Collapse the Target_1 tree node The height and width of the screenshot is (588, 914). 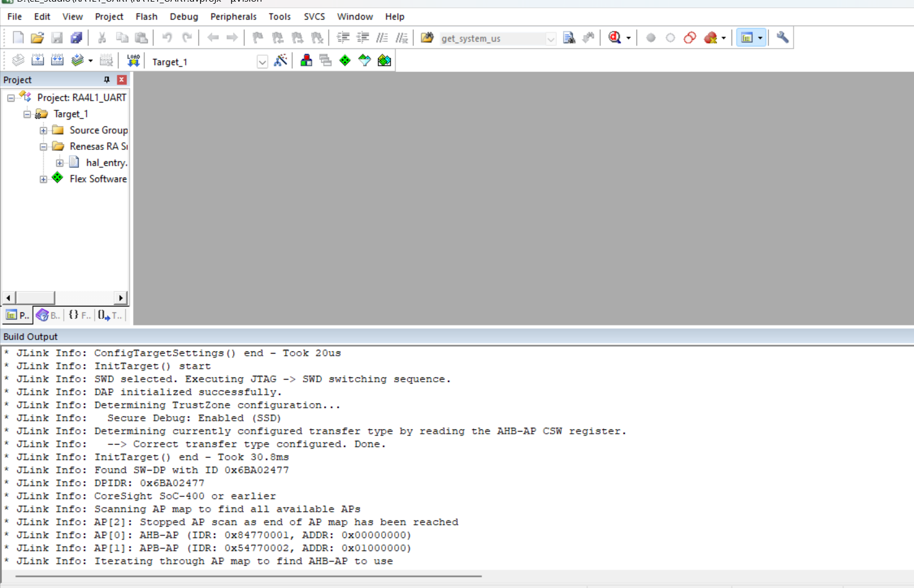click(27, 114)
